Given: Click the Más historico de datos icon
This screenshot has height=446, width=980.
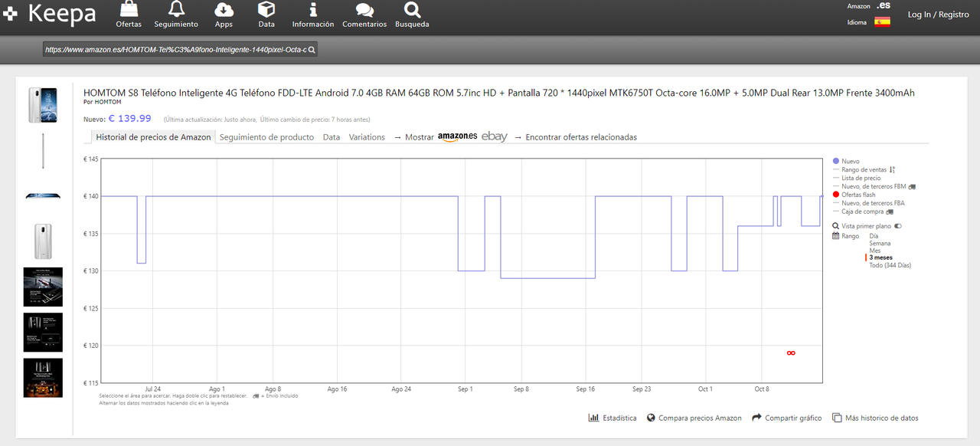Looking at the screenshot, I should click(837, 418).
